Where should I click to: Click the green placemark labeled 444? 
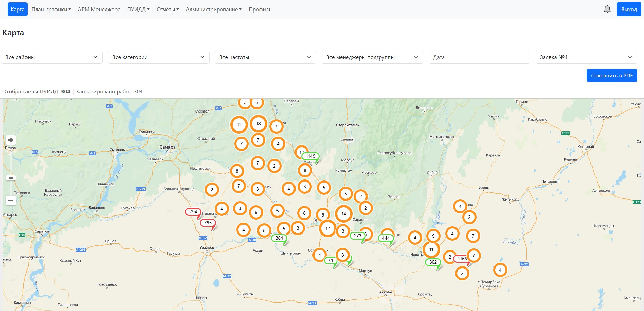[386, 238]
